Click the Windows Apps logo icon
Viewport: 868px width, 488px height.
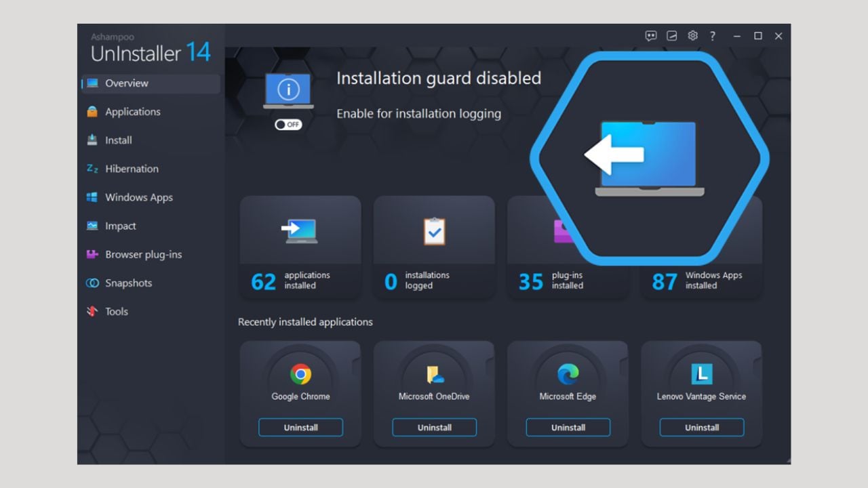(92, 197)
